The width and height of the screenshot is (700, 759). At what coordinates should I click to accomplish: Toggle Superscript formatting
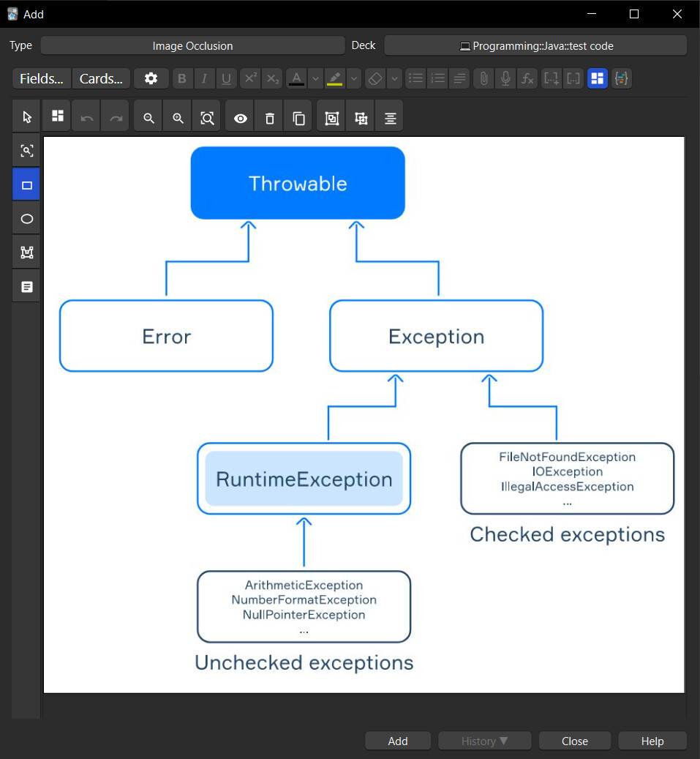coord(251,78)
